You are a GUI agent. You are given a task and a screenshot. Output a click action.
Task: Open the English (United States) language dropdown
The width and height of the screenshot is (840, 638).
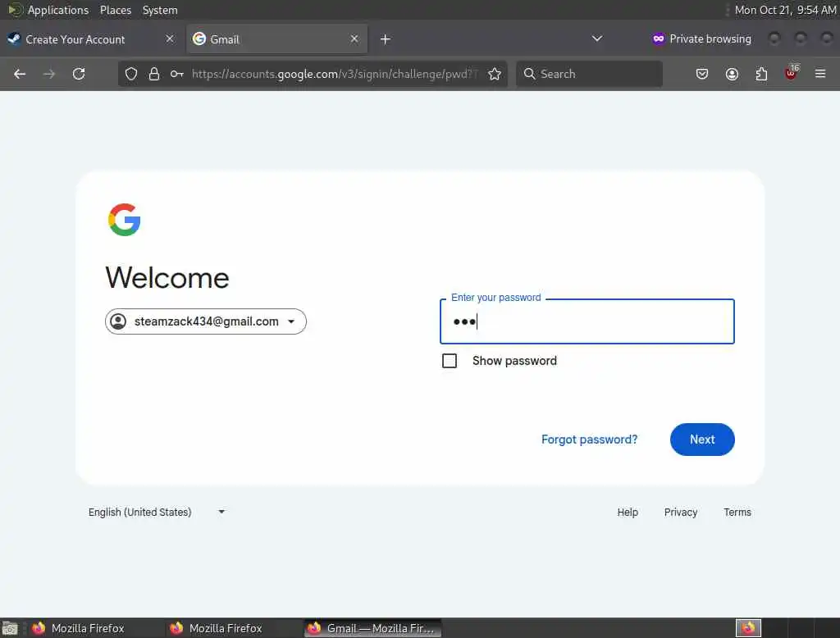click(x=157, y=512)
